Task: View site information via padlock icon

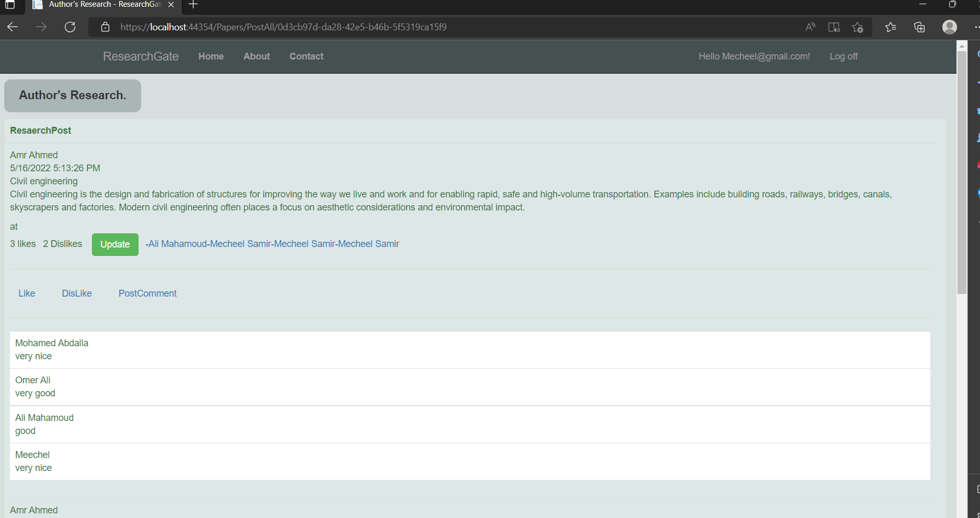Action: pyautogui.click(x=105, y=27)
